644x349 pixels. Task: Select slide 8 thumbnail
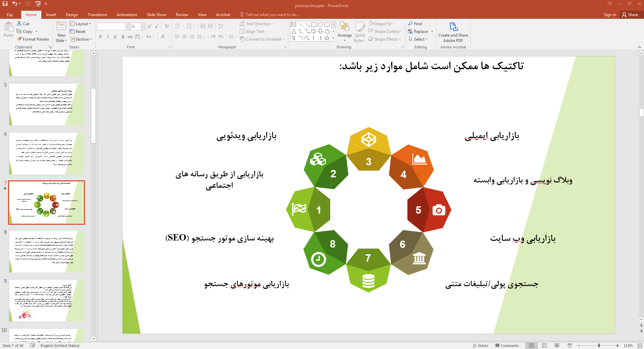pyautogui.click(x=46, y=252)
